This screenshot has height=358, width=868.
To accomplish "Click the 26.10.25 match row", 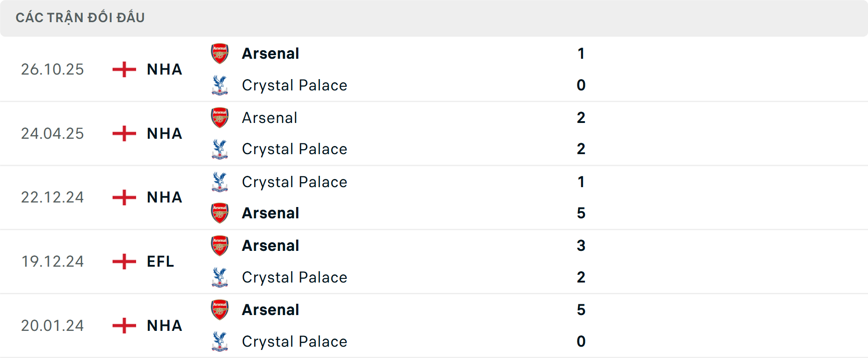I will [x=434, y=69].
